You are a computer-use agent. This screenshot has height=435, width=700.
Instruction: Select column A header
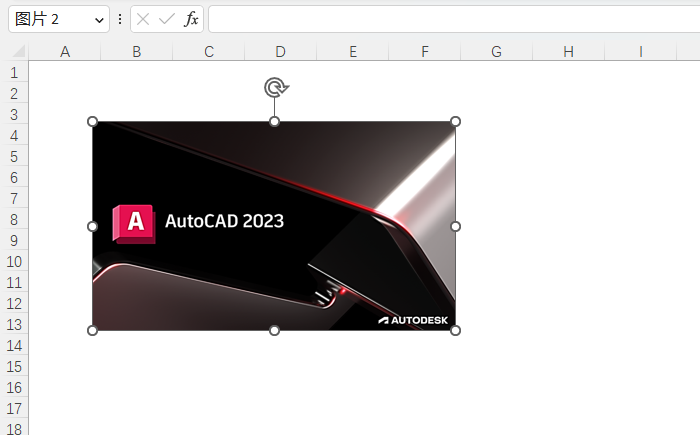point(65,52)
